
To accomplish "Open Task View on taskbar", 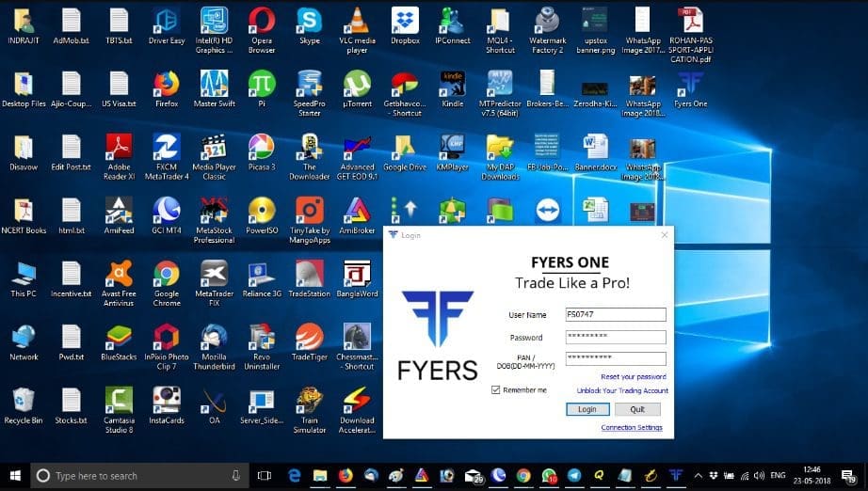I will tap(265, 476).
